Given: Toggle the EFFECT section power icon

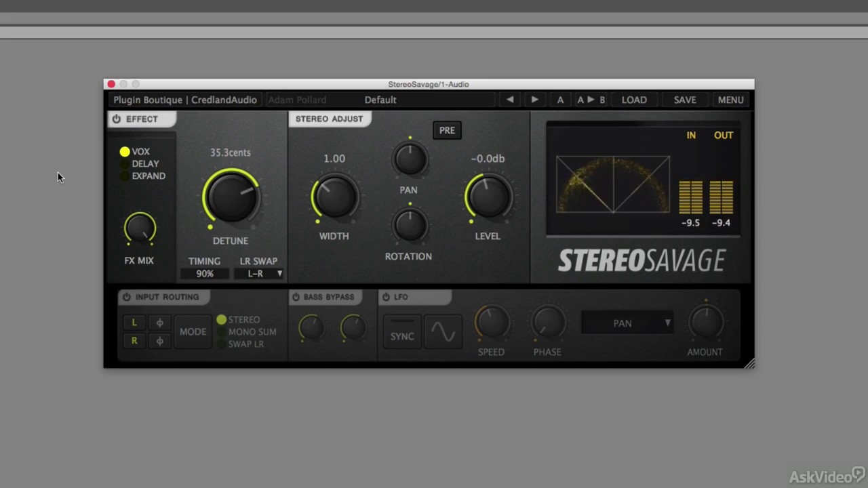Looking at the screenshot, I should coord(117,119).
